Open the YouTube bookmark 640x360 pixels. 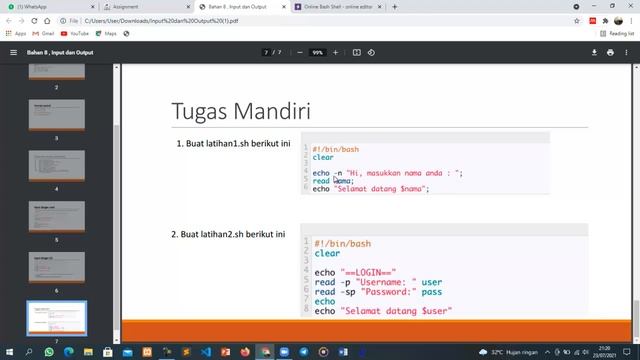click(x=74, y=34)
